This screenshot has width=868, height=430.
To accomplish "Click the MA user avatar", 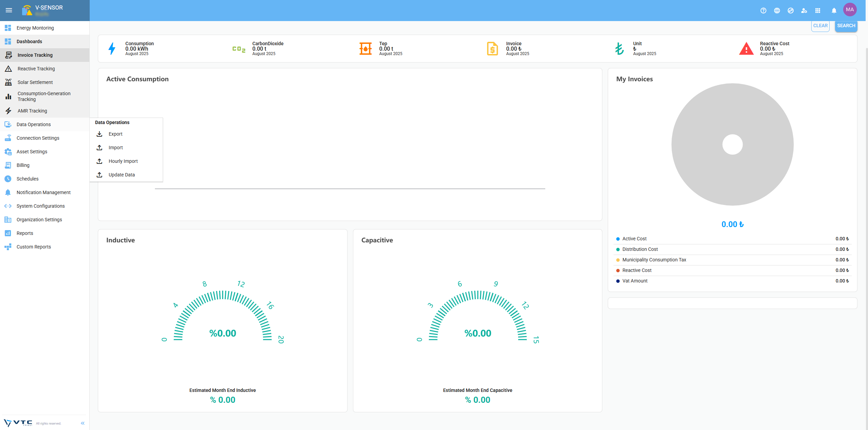I will [850, 10].
